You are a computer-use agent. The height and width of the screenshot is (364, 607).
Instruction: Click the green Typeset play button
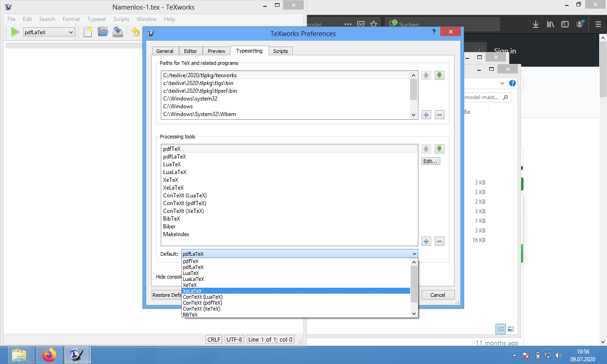tap(15, 32)
